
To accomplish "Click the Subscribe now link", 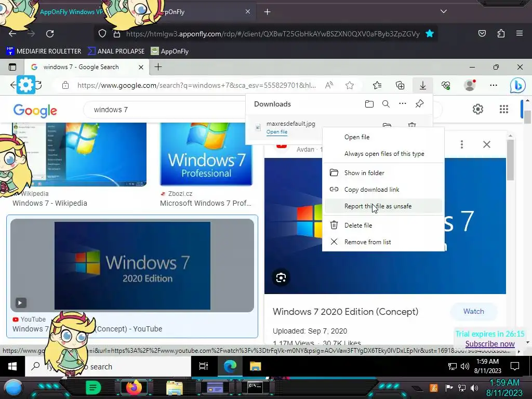I will coord(490,344).
